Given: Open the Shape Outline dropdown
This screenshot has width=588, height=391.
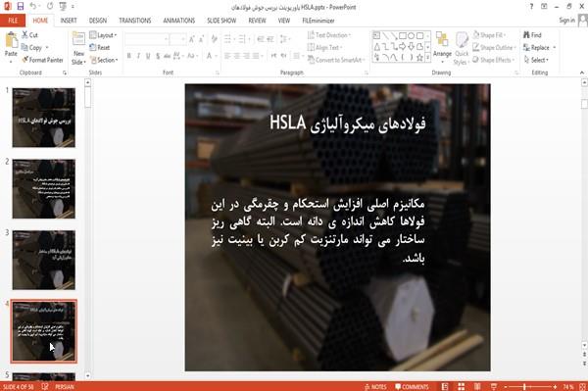Looking at the screenshot, I should (x=495, y=48).
